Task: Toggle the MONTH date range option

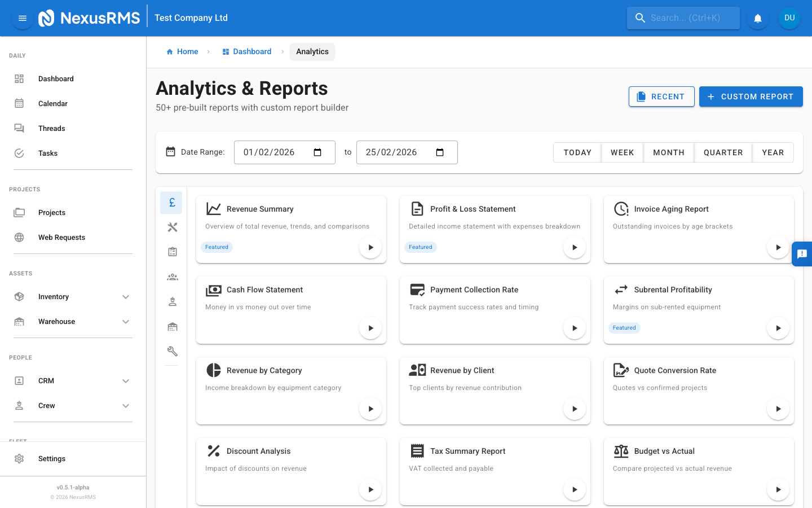Action: [668, 152]
